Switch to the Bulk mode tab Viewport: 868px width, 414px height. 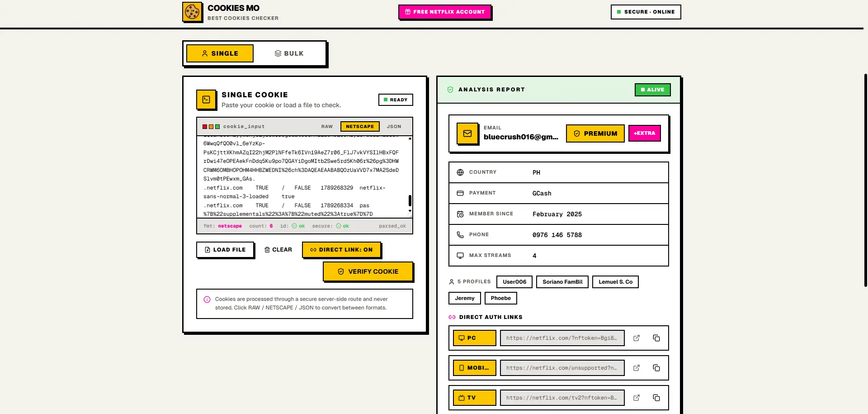[289, 53]
